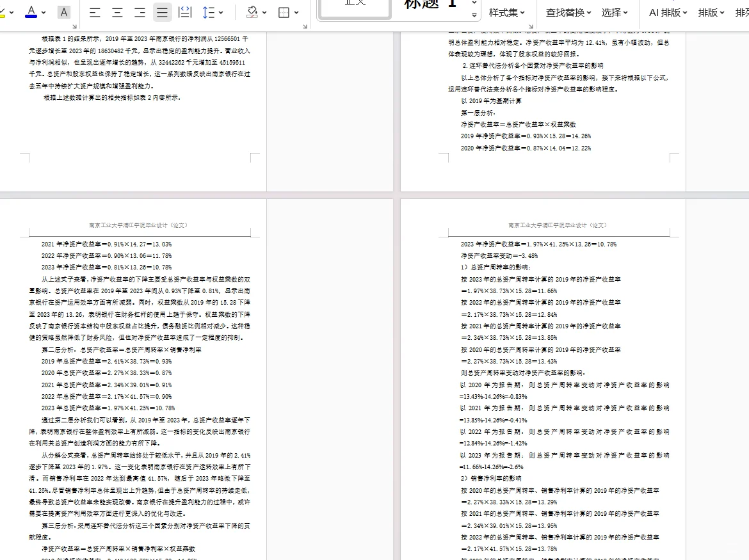Click the line '根据上述数据计算出的相关指标如表 2 内容所示:'

112,97
